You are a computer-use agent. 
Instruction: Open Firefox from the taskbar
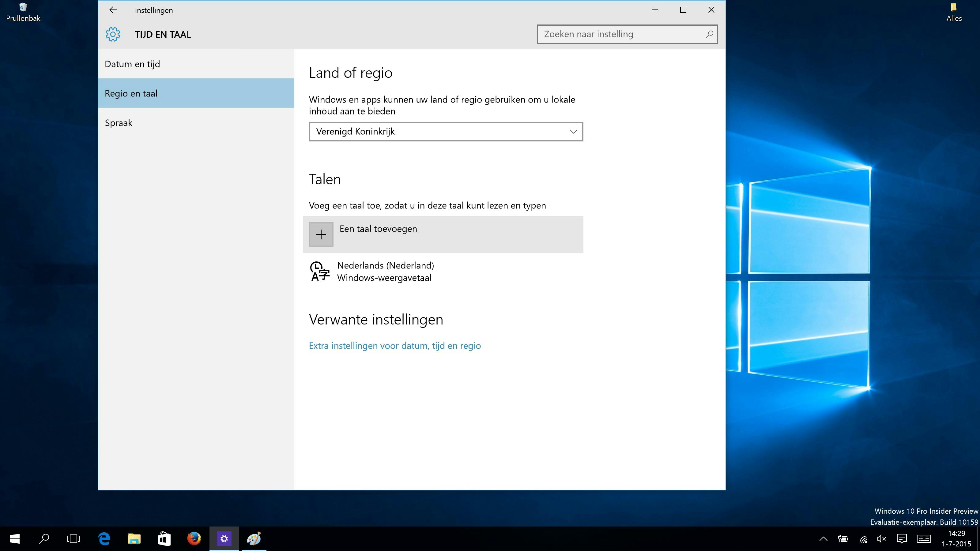pos(194,539)
